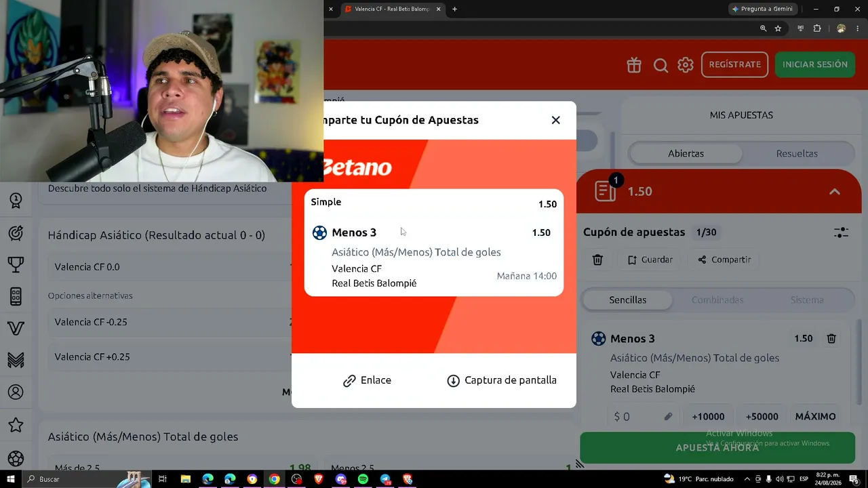Viewport: 868px width, 488px height.
Task: Switch to the Resueltas bets tab
Action: [x=797, y=154]
